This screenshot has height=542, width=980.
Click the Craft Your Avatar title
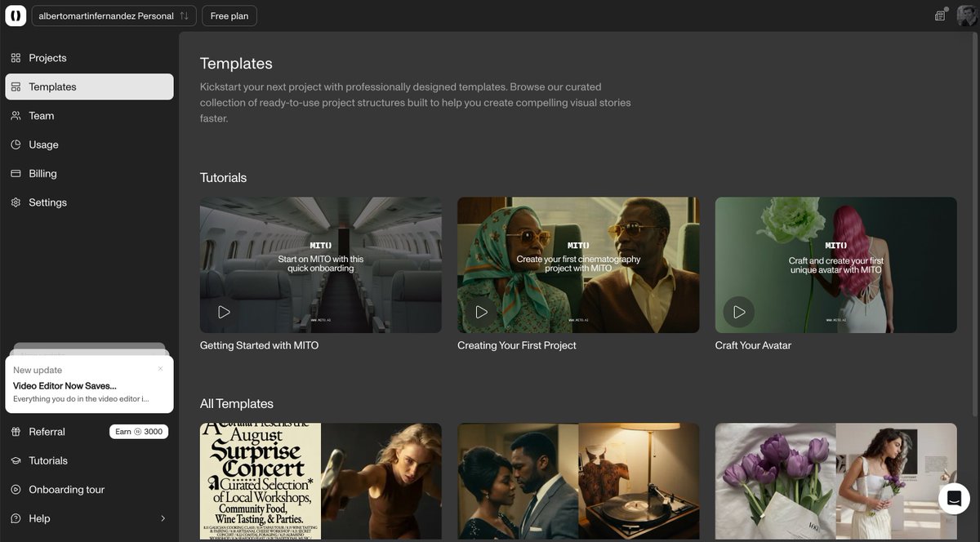point(753,345)
